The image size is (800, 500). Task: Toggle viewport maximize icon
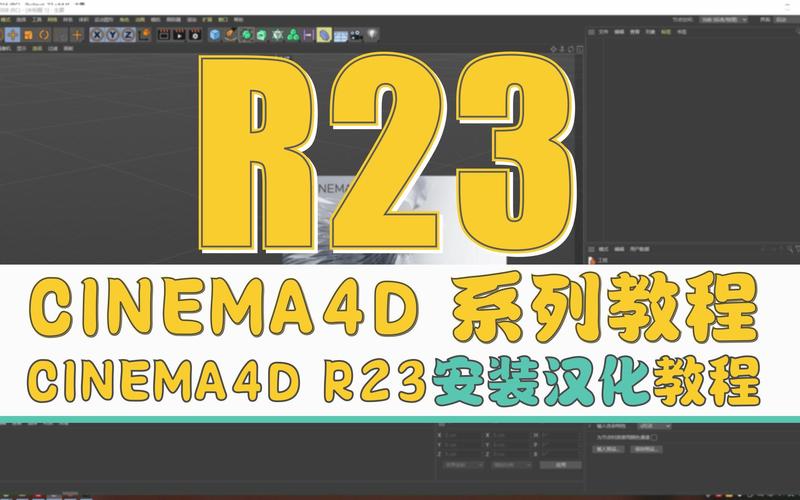(580, 49)
